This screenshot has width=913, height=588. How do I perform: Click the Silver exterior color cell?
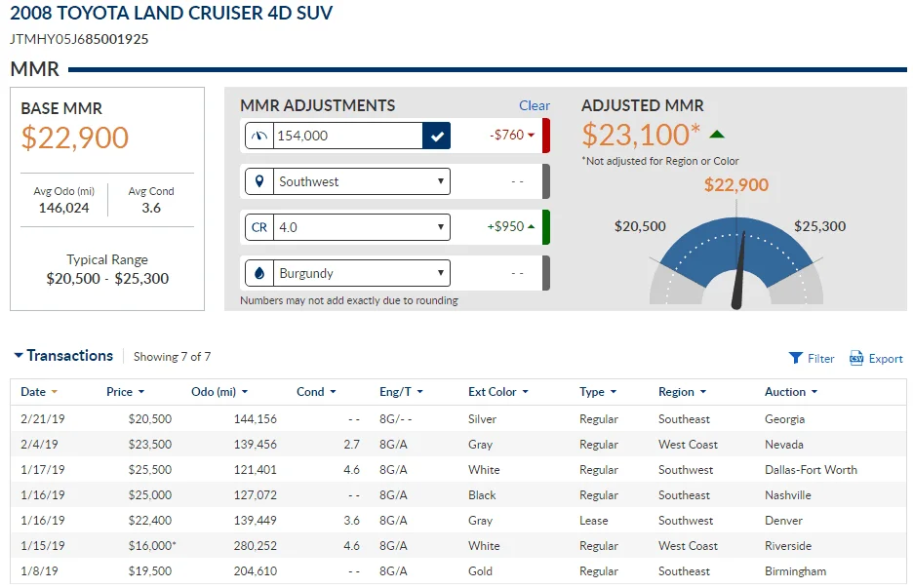pos(482,419)
